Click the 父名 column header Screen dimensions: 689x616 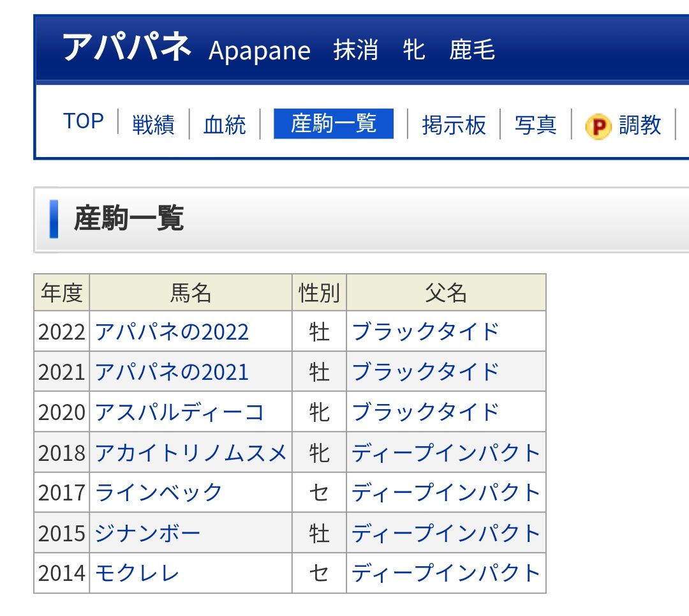[446, 292]
